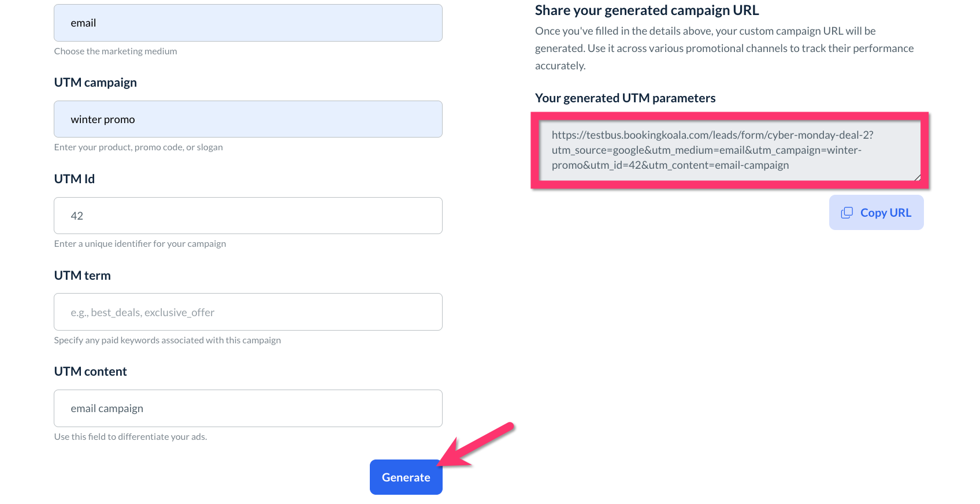Click the 'winter promo' campaign field
Viewport: 980px width, 504px height.
(x=248, y=119)
